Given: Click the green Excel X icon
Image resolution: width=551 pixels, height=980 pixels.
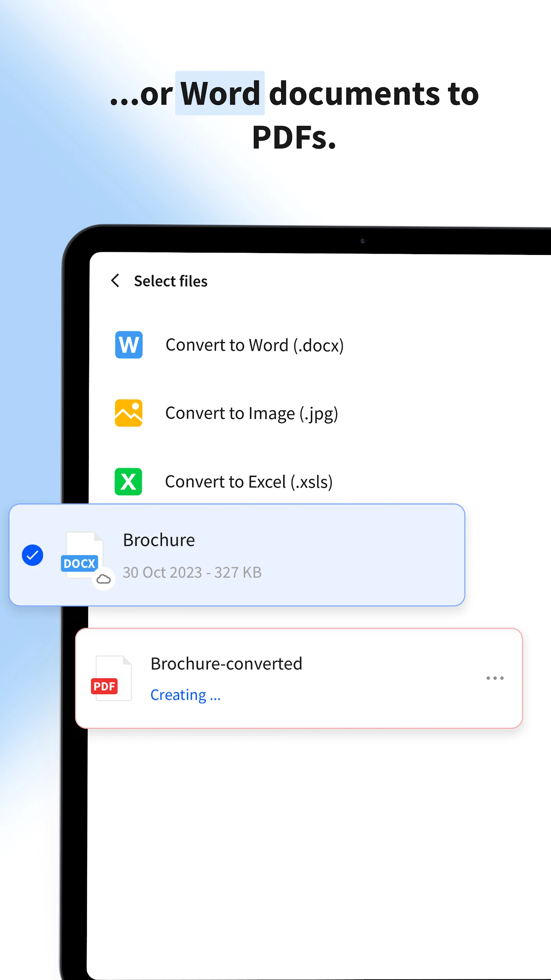Looking at the screenshot, I should tap(128, 482).
